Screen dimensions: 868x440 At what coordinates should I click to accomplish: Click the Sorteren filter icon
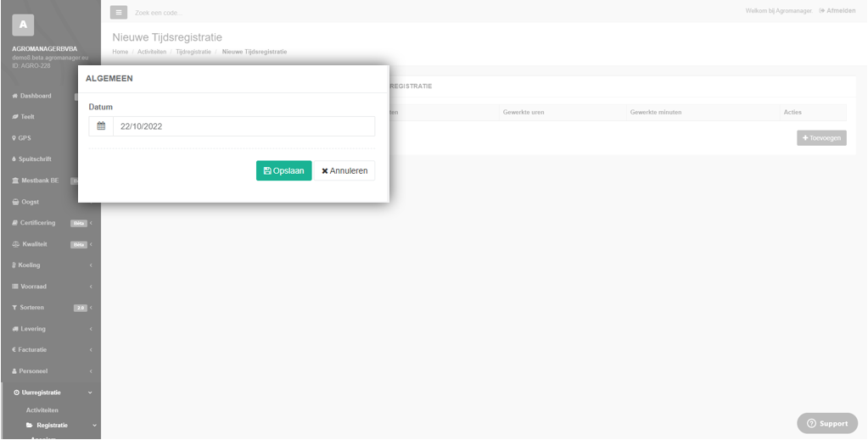pyautogui.click(x=14, y=307)
